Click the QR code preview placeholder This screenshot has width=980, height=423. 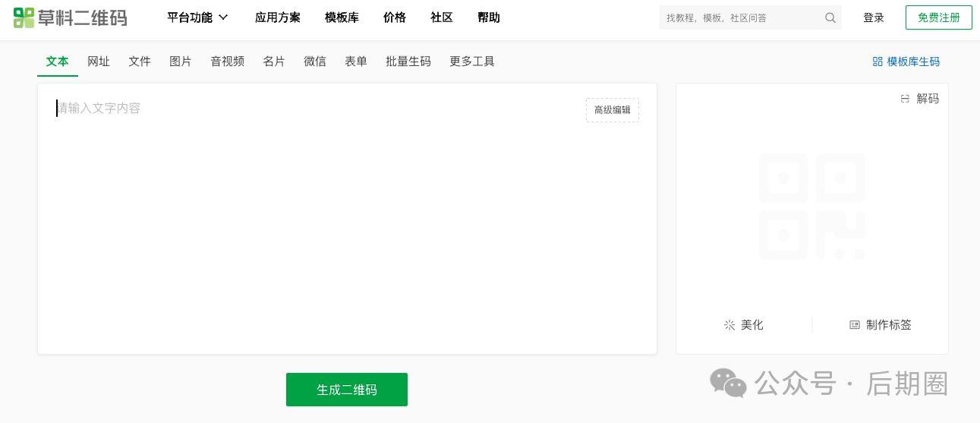tap(812, 207)
